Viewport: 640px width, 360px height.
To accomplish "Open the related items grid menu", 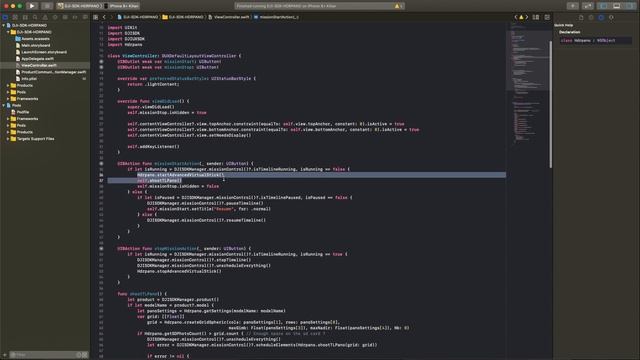I will coord(96,17).
